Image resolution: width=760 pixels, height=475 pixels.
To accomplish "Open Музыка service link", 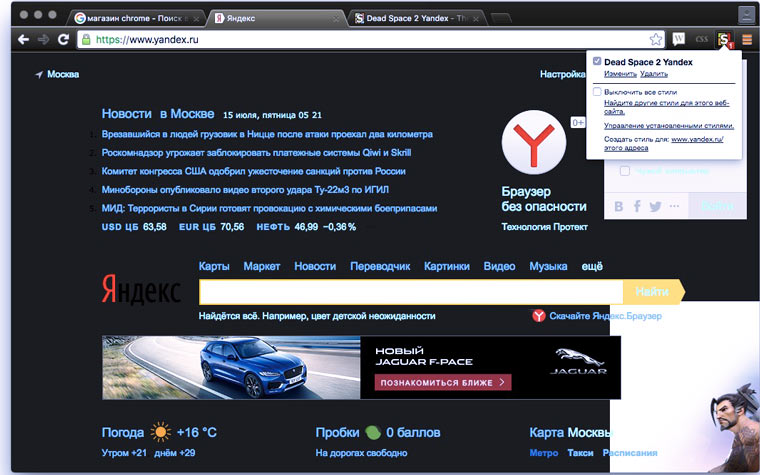I will [548, 266].
